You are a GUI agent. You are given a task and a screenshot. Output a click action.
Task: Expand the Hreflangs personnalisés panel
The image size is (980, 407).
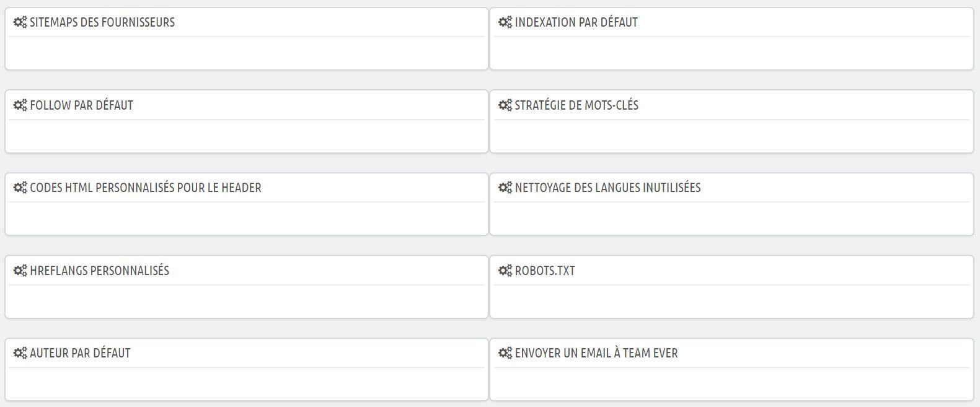99,271
